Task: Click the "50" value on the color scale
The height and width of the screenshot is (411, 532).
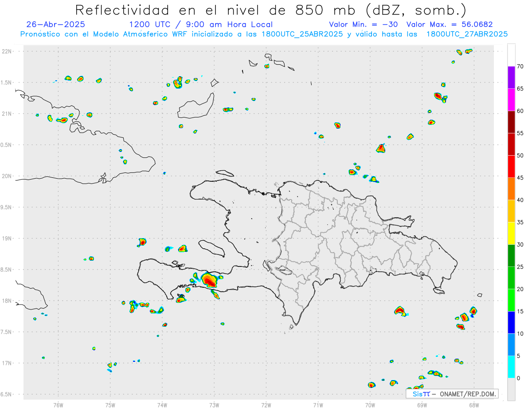Action: [520, 156]
